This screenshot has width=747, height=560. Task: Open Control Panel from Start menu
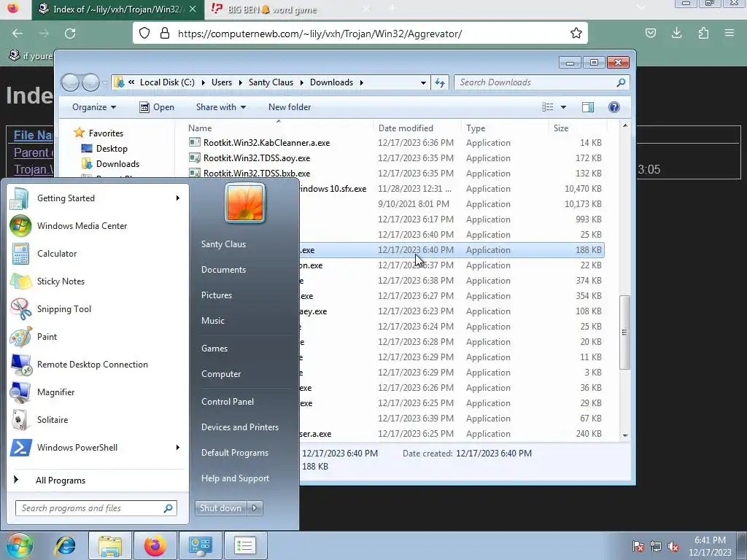point(228,402)
